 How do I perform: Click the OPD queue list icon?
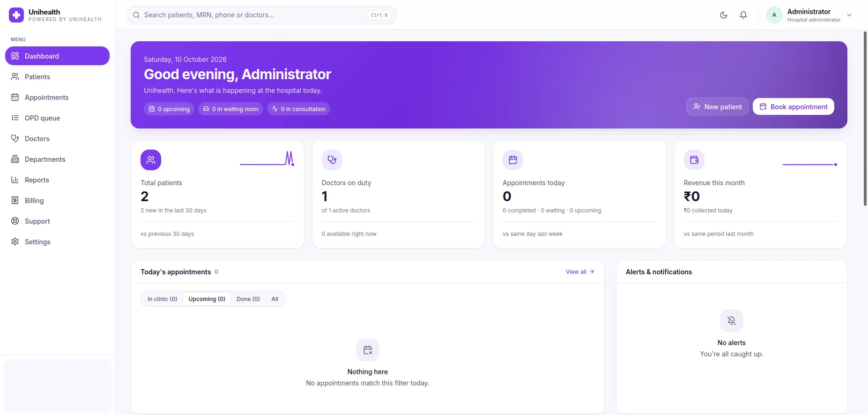15,118
